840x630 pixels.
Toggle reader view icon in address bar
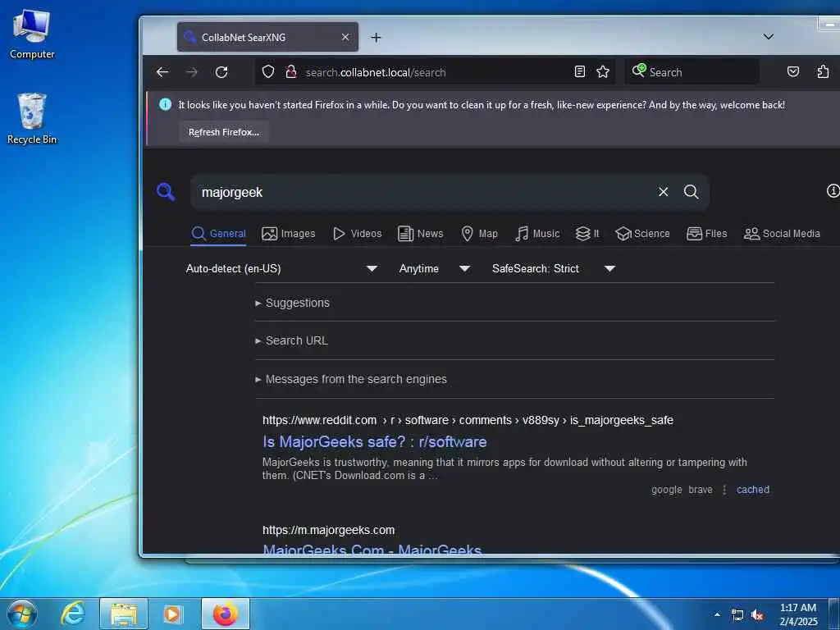pyautogui.click(x=580, y=72)
